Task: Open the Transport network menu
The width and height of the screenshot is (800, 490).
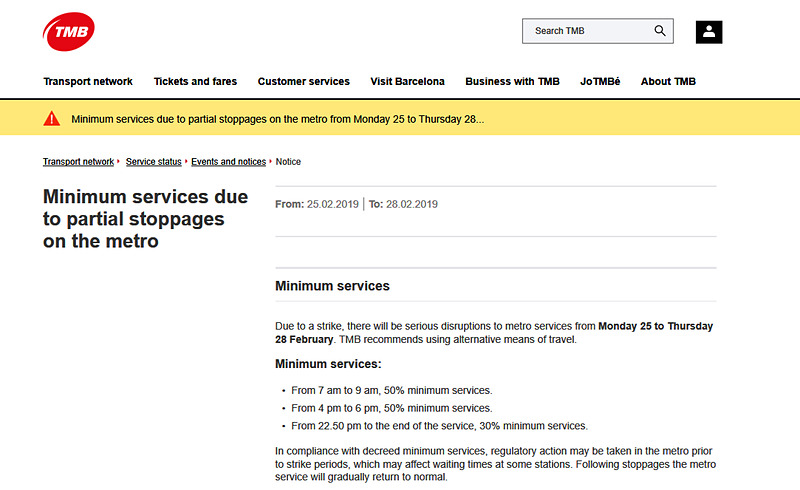Action: coord(88,81)
